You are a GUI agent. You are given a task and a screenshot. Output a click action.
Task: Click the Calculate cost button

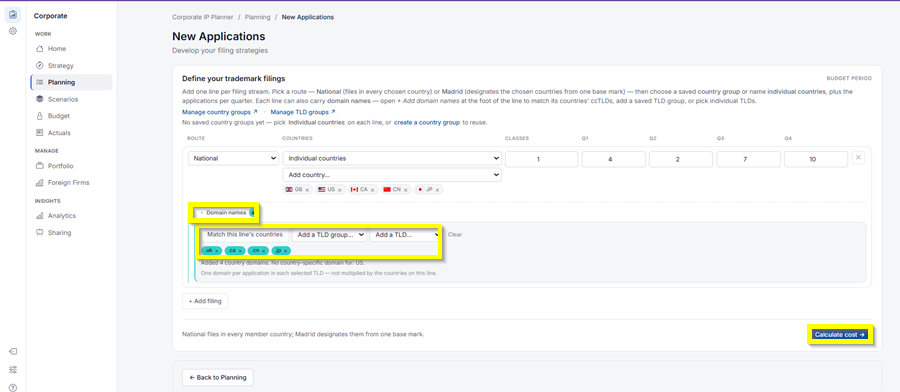(x=840, y=334)
